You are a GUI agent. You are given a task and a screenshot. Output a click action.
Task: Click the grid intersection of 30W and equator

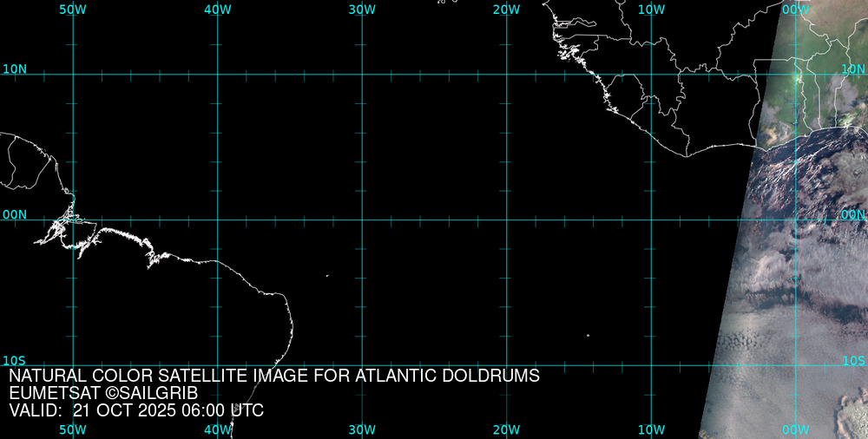362,219
